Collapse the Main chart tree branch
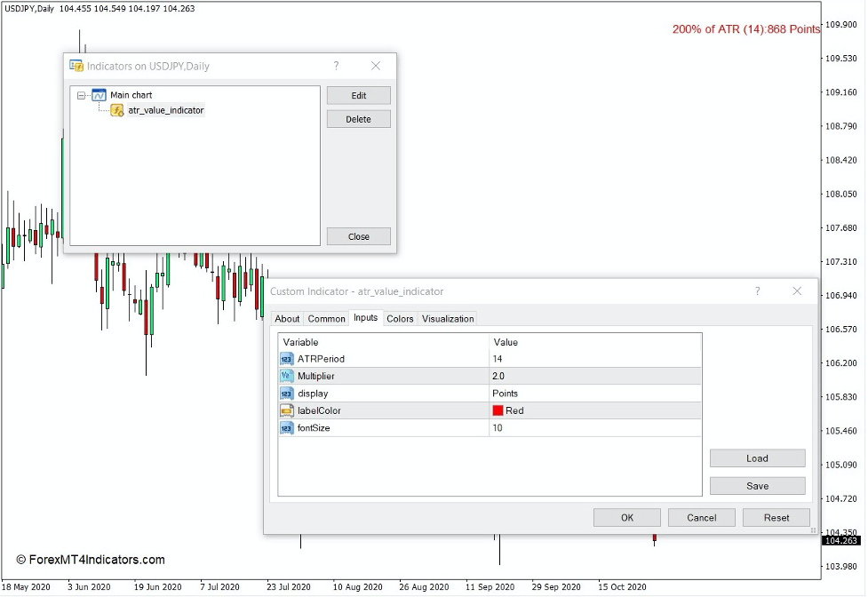The image size is (868, 597). (x=81, y=94)
